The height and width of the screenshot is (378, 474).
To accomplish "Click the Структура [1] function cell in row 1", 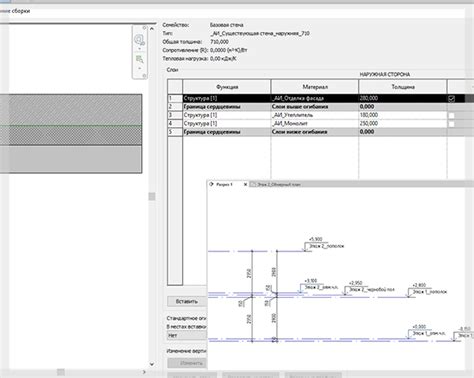I will [227, 98].
